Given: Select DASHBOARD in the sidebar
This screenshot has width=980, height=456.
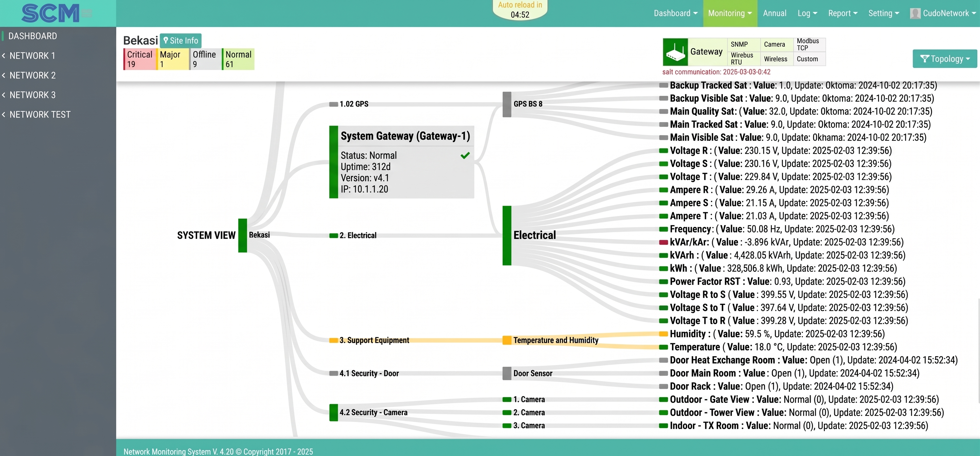Looking at the screenshot, I should click(33, 36).
